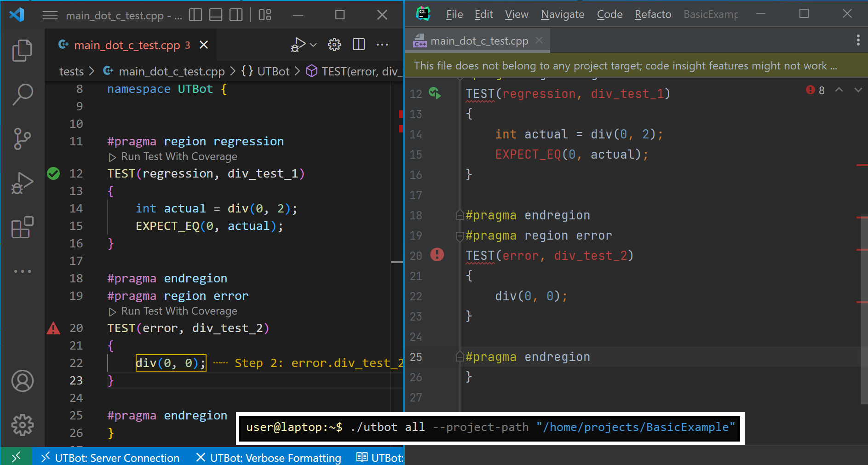This screenshot has width=868, height=465.
Task: Click the remote window indicator in status bar
Action: click(x=16, y=457)
